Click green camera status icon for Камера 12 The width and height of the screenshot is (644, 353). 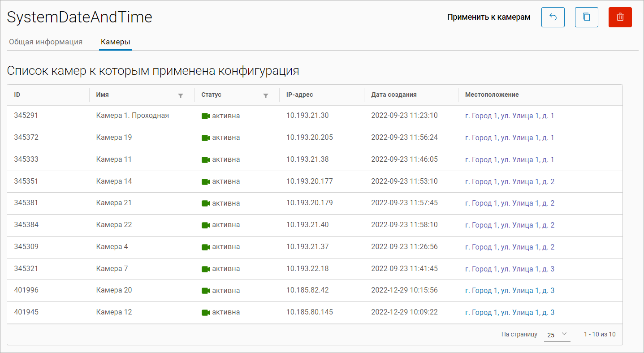pos(206,313)
